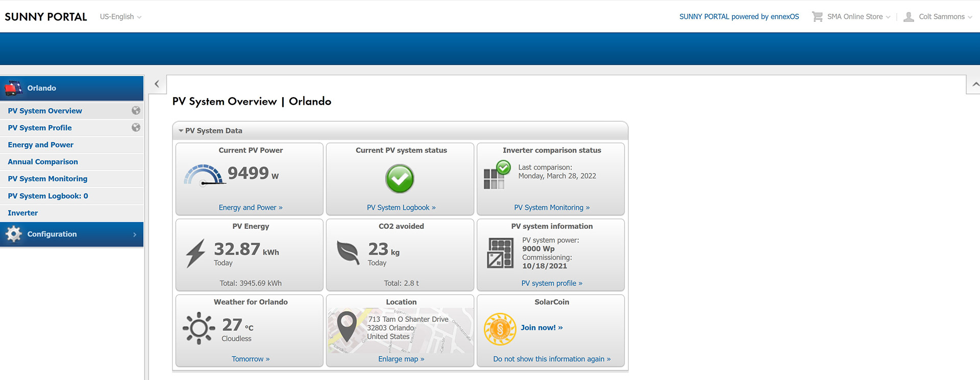Click Do not show this information again »
Image resolution: width=980 pixels, height=380 pixels.
click(552, 359)
